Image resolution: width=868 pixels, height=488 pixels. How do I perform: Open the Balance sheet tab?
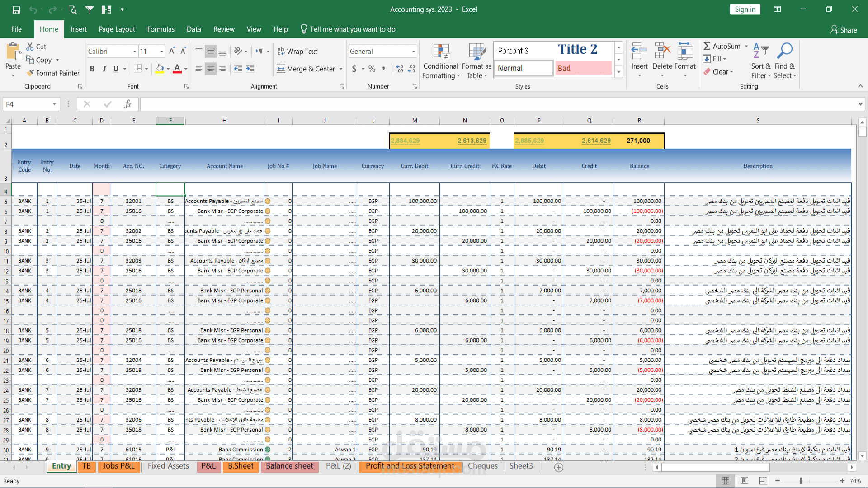click(x=289, y=466)
